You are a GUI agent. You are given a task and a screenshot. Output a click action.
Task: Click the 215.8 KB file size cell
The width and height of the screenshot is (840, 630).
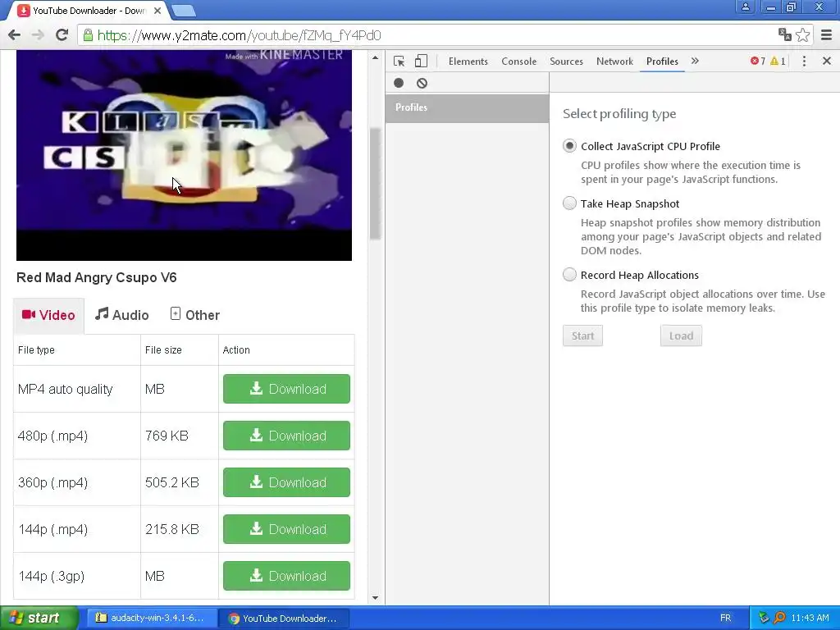180,529
